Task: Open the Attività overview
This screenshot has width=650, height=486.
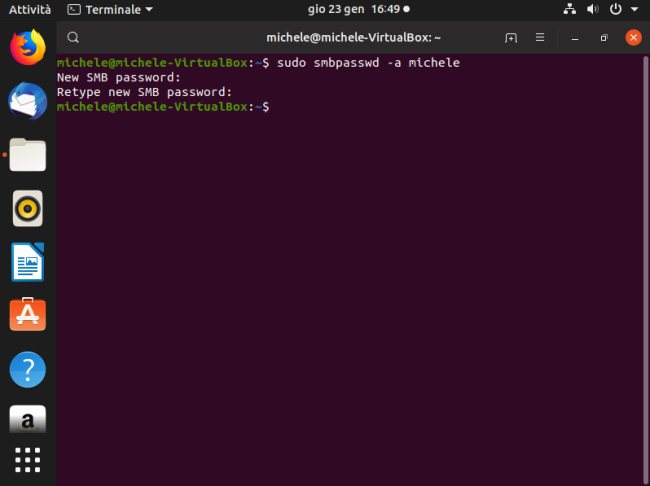Action: [x=30, y=10]
